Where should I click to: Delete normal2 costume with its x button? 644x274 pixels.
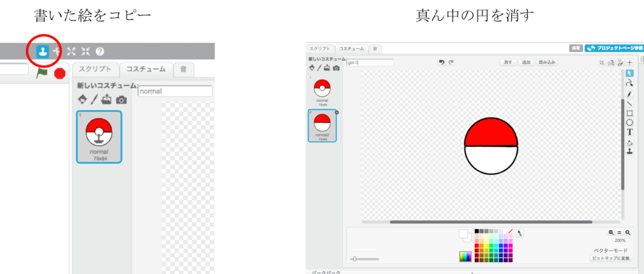coord(337,112)
